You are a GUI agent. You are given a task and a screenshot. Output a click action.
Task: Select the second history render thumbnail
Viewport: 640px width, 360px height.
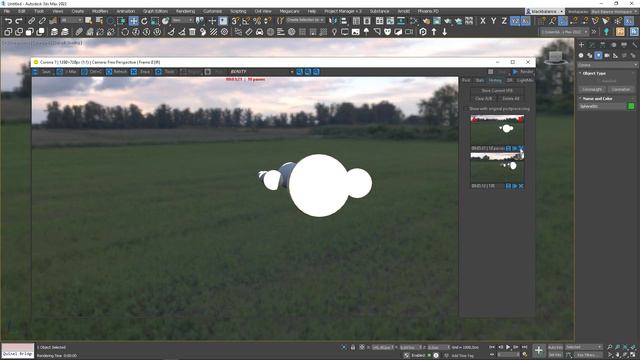pyautogui.click(x=497, y=168)
